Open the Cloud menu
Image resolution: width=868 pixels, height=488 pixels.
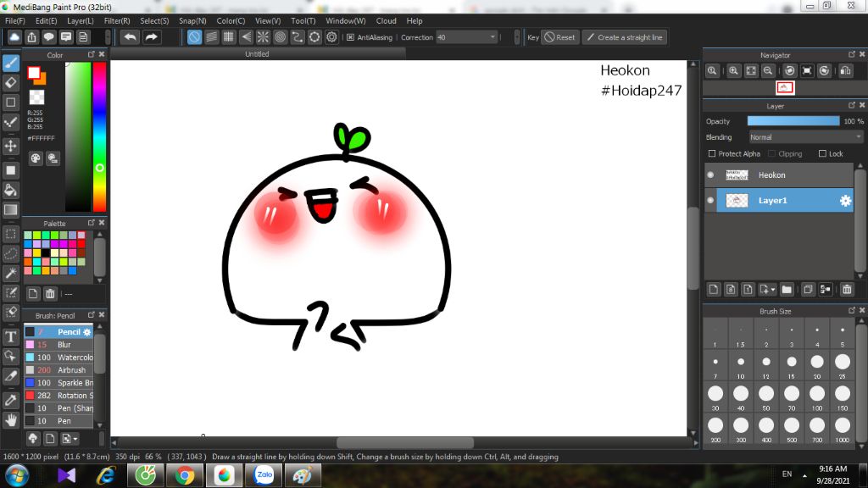point(386,20)
